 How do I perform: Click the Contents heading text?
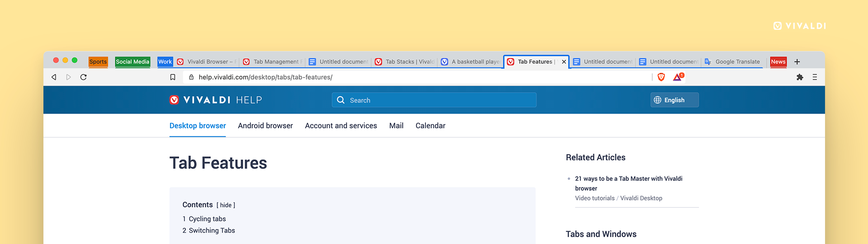tap(198, 205)
